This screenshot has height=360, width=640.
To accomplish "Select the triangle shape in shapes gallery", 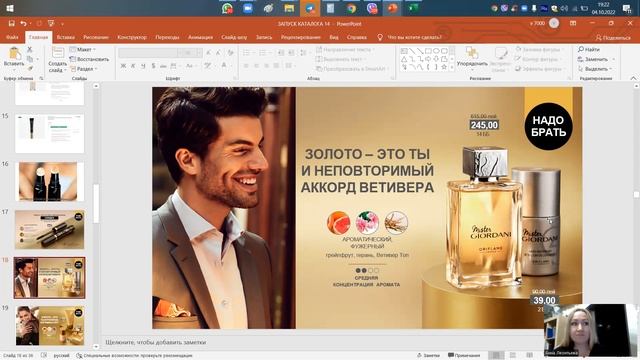I will coord(404,59).
